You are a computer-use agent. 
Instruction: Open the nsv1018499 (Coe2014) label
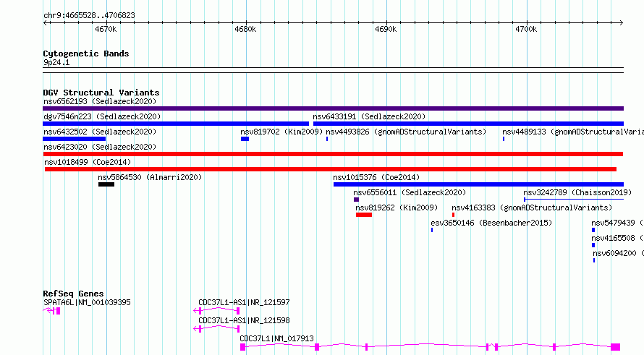[x=88, y=162]
